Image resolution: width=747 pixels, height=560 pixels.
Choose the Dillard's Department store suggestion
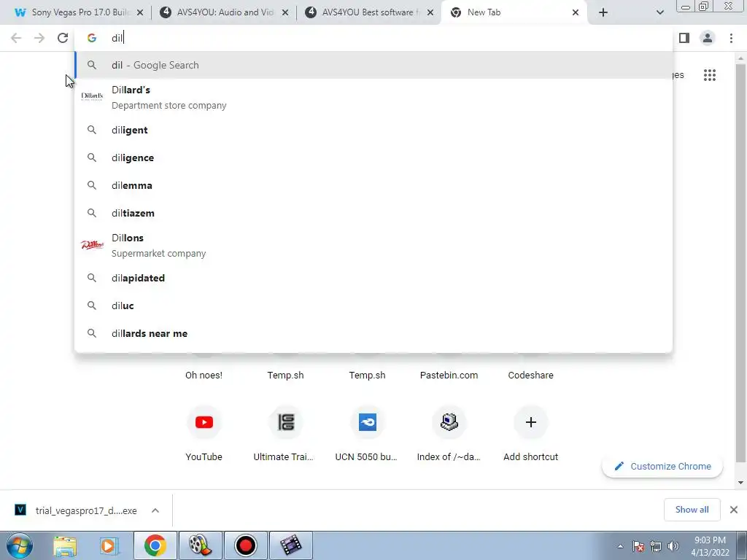(x=373, y=97)
